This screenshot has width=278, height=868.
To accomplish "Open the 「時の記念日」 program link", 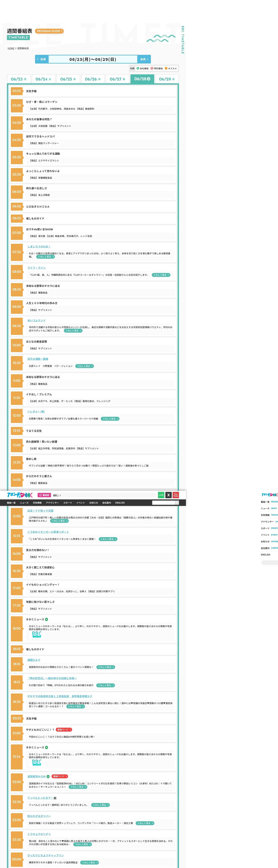I will point(52,678).
